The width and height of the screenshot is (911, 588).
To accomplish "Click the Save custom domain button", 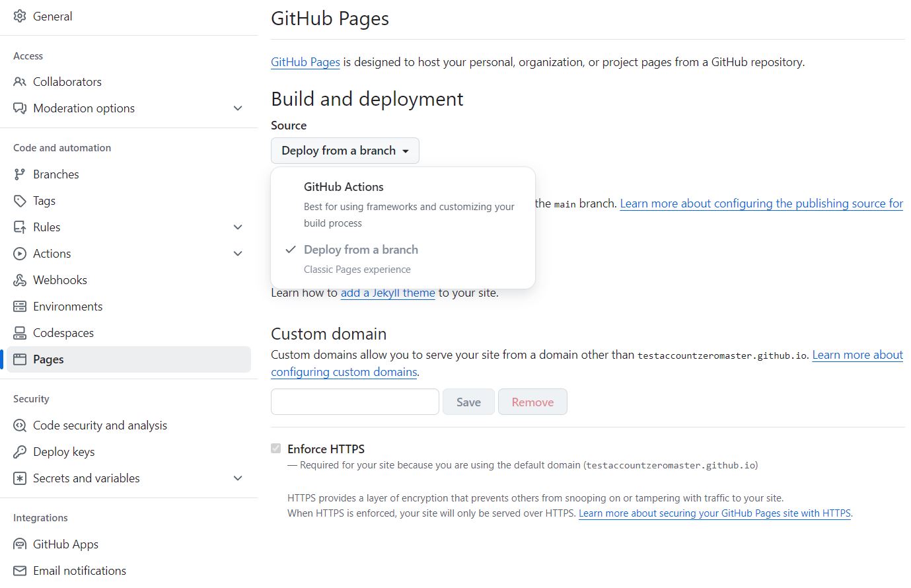I will pyautogui.click(x=468, y=402).
